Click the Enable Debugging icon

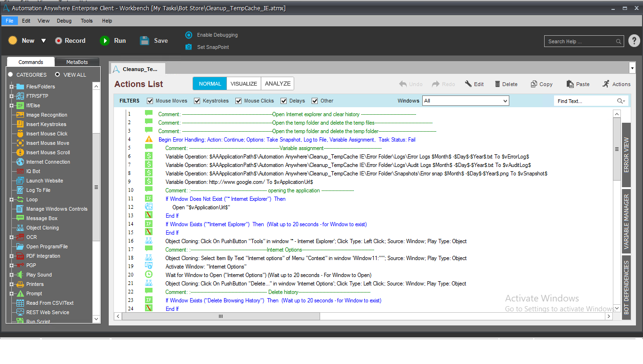pyautogui.click(x=189, y=35)
